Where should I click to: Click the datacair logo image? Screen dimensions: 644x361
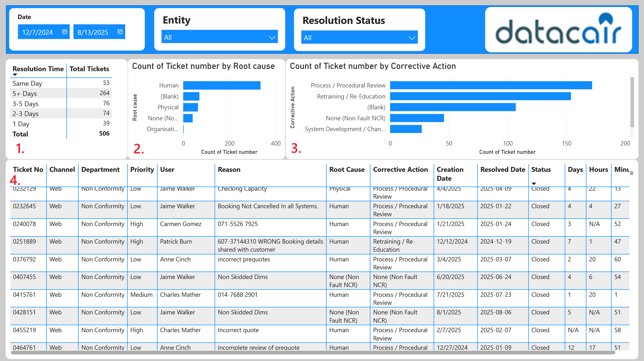pyautogui.click(x=558, y=29)
